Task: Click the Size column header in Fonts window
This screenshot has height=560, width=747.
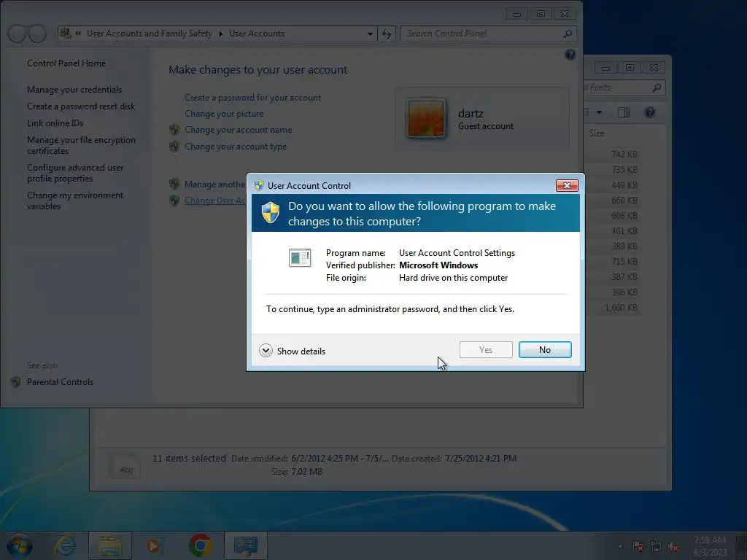Action: point(597,133)
